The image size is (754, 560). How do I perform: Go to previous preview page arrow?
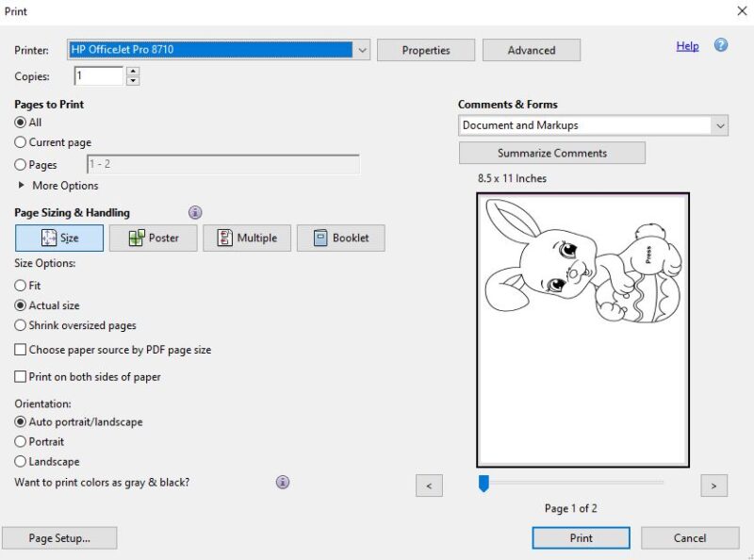(429, 486)
